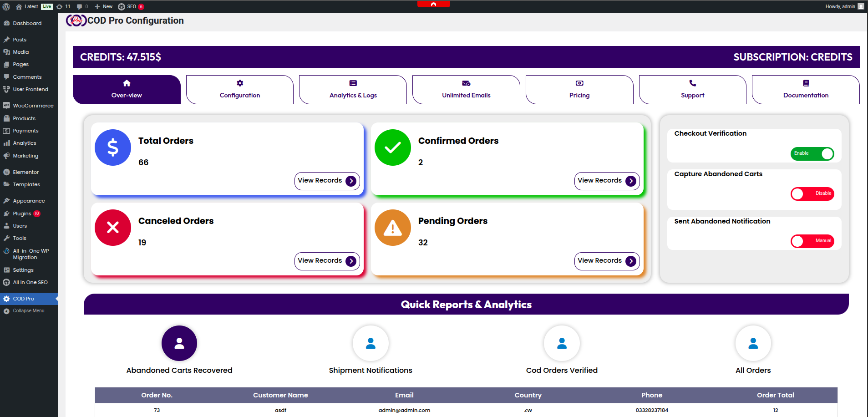This screenshot has width=868, height=417.
Task: Click the updates icon showing 11
Action: pyautogui.click(x=59, y=6)
